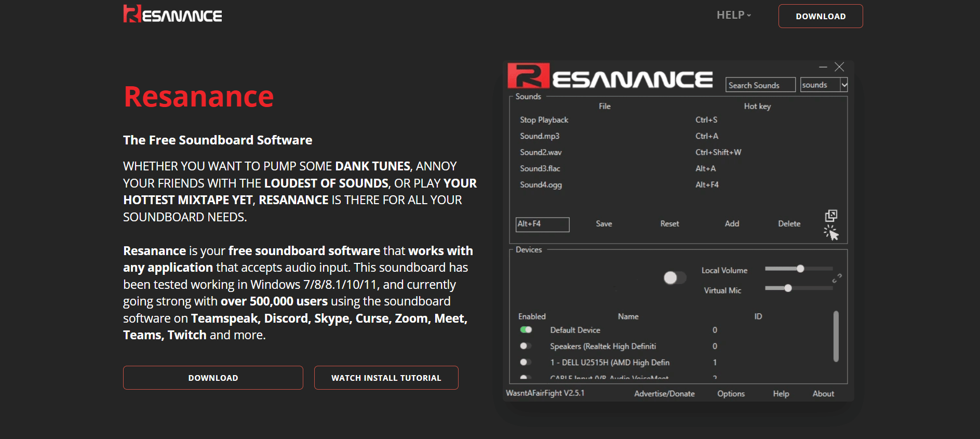Click the Alt+F4 hotkey input box
Viewport: 980px width, 439px height.
click(543, 224)
